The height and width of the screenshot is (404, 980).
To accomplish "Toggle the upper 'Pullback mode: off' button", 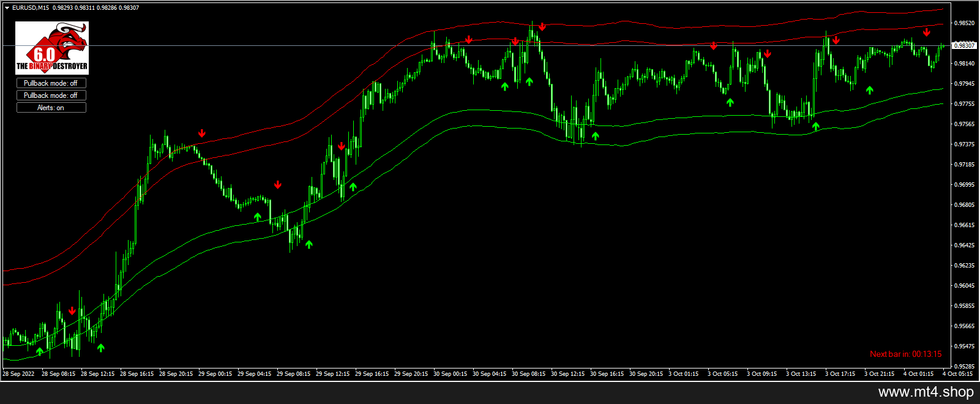I will tap(51, 83).
